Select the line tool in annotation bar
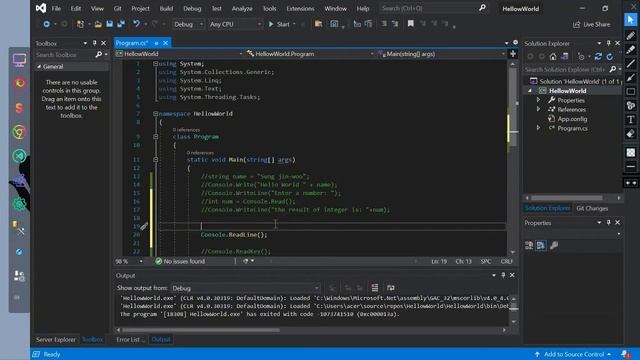 point(631,63)
